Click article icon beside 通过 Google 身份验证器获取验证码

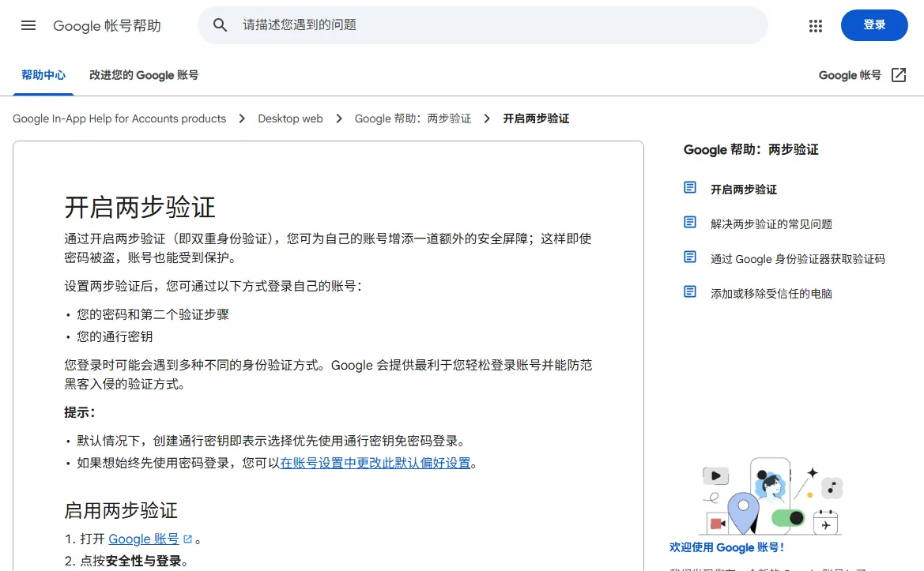click(690, 257)
